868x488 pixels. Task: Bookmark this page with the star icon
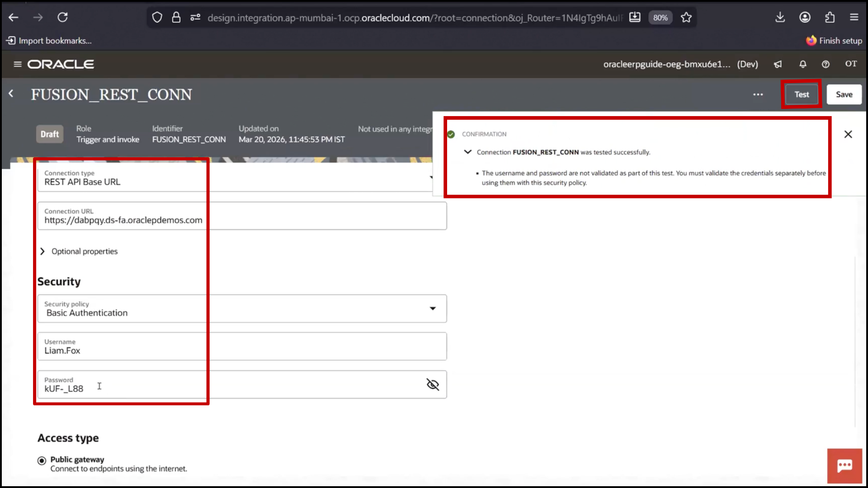686,18
